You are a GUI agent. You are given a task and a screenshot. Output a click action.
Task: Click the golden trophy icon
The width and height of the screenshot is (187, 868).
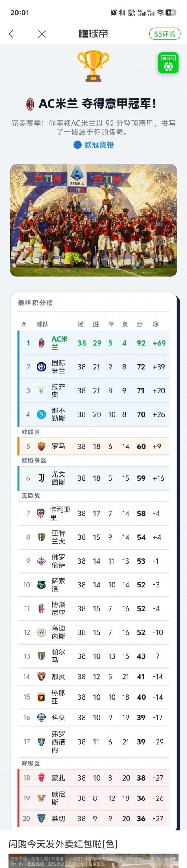click(93, 66)
